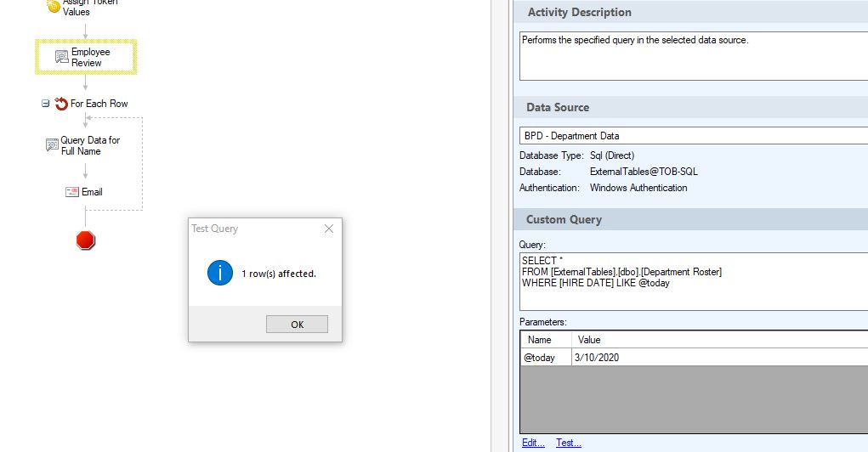The image size is (868, 452).
Task: Click the Value column header in Parameters
Action: pyautogui.click(x=719, y=340)
